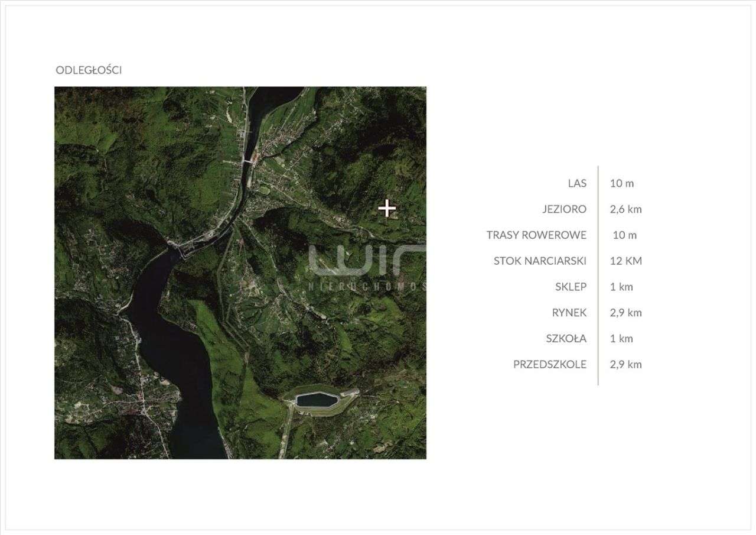Screen dimensions: 756x535
Task: Select the 2,9 km value beside PRZEDSZKOLE
Action: [626, 364]
